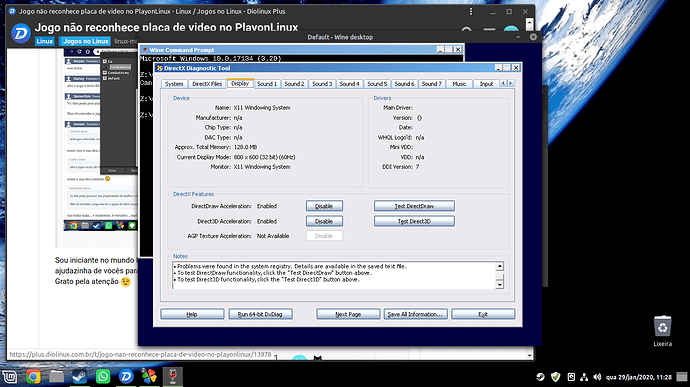Click Run 64-bit DxDiag
The width and height of the screenshot is (690, 387).
point(261,314)
